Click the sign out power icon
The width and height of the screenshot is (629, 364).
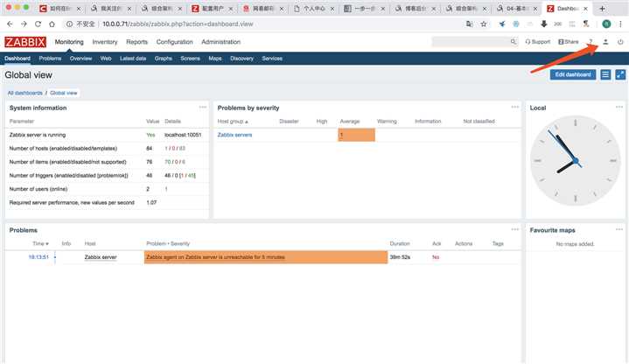[620, 42]
